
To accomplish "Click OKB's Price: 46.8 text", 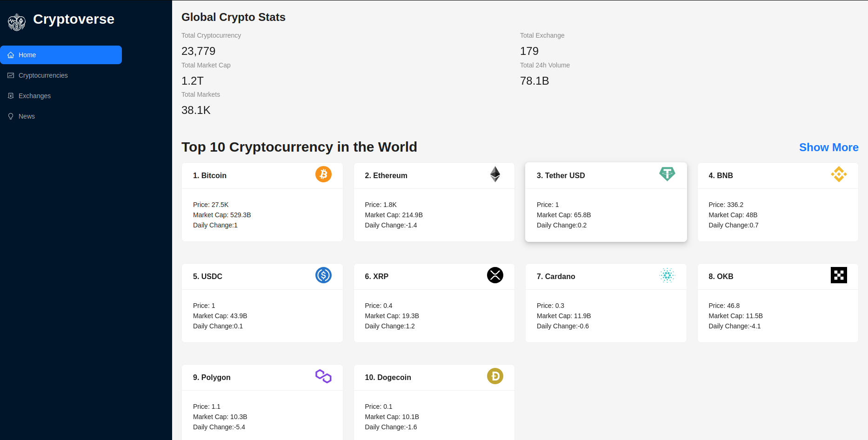I will pyautogui.click(x=724, y=306).
